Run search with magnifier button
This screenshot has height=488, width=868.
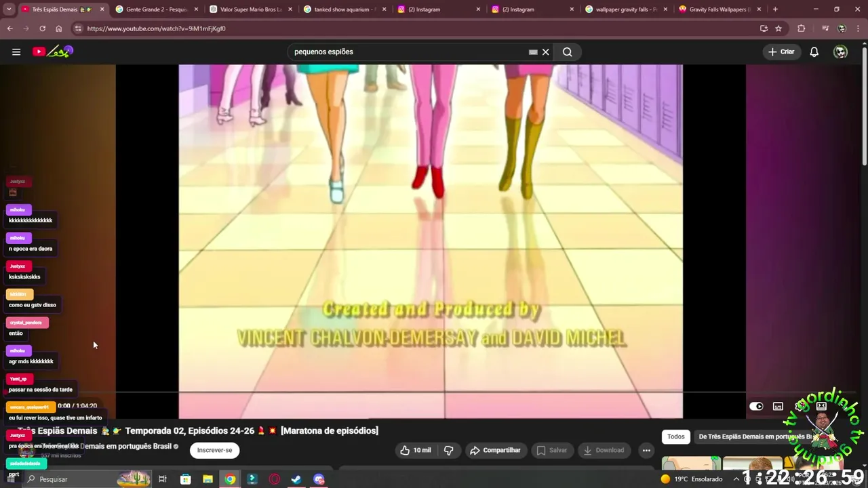click(x=568, y=52)
